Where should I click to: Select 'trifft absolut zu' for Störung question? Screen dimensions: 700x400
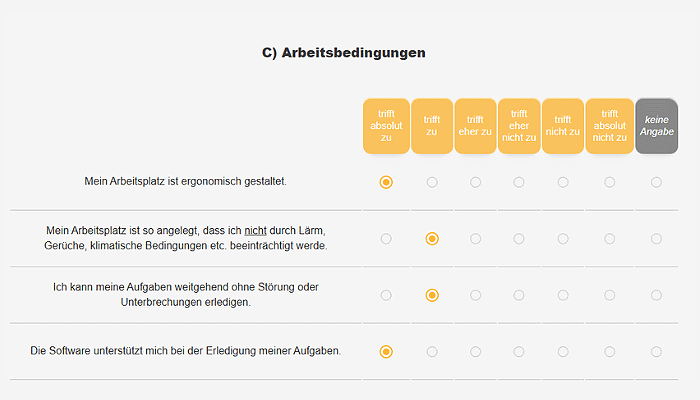tap(386, 295)
